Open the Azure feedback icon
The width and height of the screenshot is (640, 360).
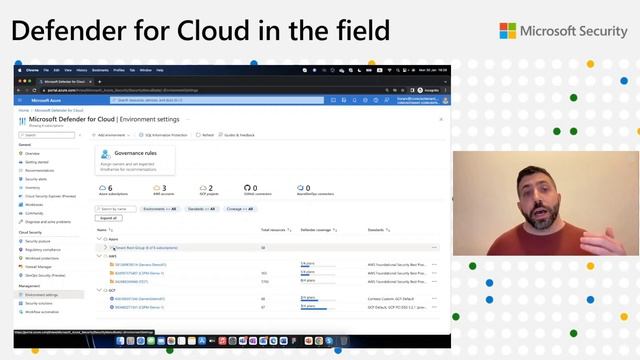(386, 100)
